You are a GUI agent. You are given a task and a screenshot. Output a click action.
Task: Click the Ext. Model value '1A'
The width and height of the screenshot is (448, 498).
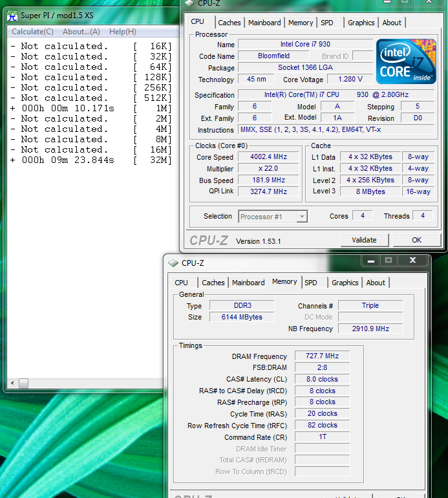pos(337,118)
